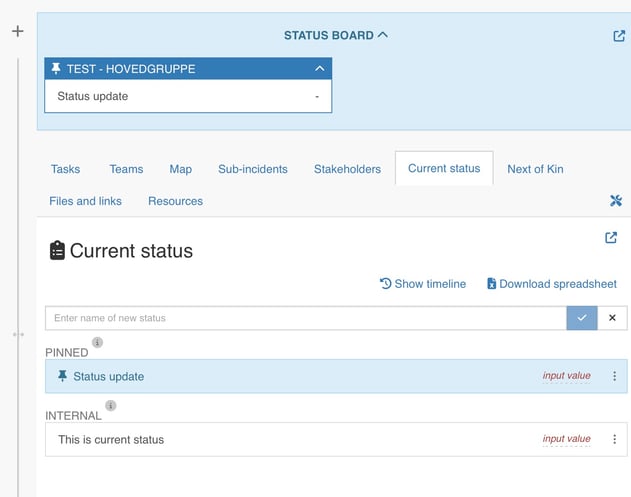Open three-dot menu for Status update row

tap(614, 377)
